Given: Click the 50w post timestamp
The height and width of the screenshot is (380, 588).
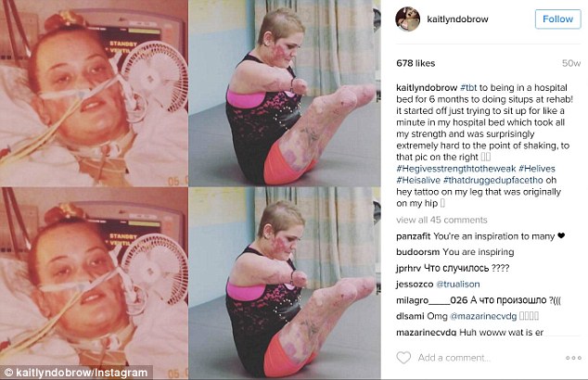Looking at the screenshot, I should pyautogui.click(x=571, y=63).
